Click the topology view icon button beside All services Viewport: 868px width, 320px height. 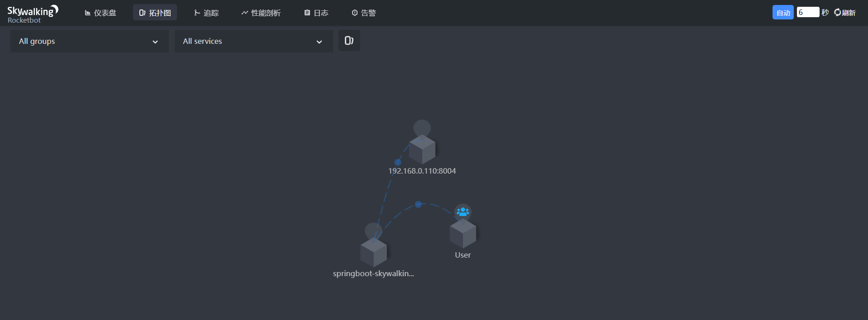[349, 41]
